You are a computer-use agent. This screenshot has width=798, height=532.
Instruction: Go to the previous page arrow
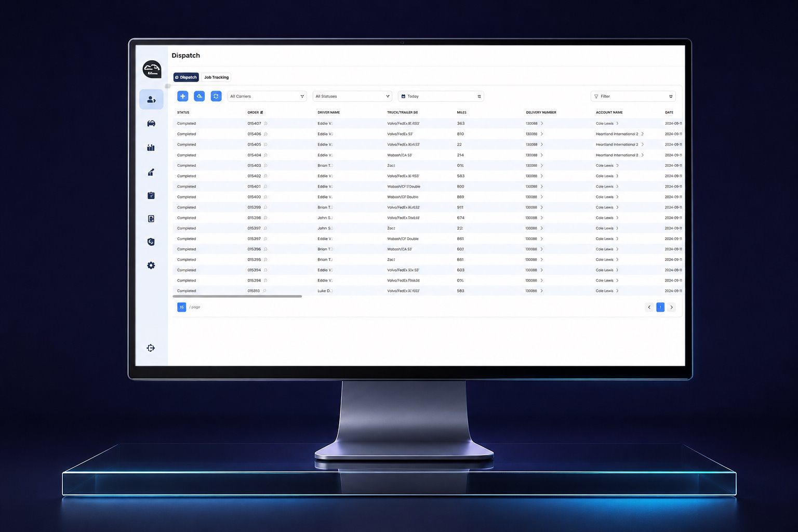pos(649,307)
